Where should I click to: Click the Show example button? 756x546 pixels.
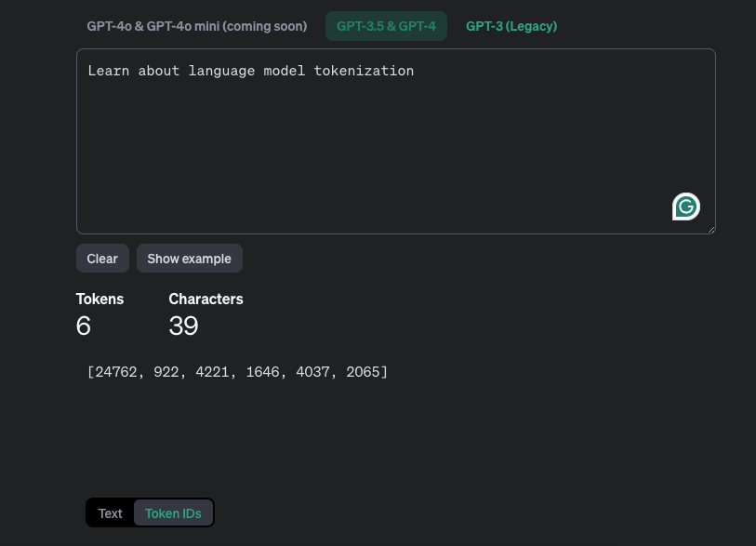pyautogui.click(x=190, y=259)
